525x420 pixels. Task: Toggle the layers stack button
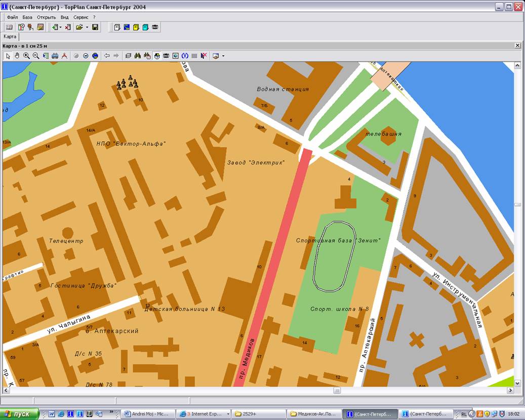(x=128, y=56)
